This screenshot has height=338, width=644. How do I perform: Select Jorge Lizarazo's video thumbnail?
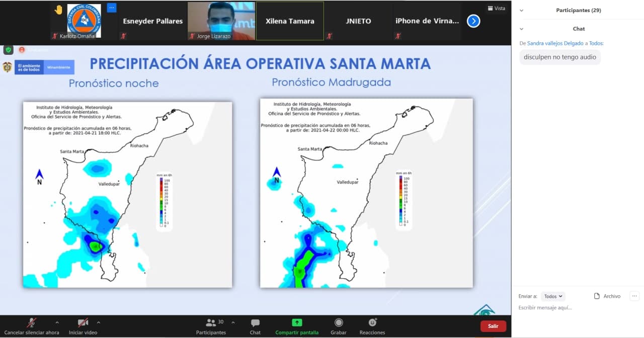[x=221, y=21]
